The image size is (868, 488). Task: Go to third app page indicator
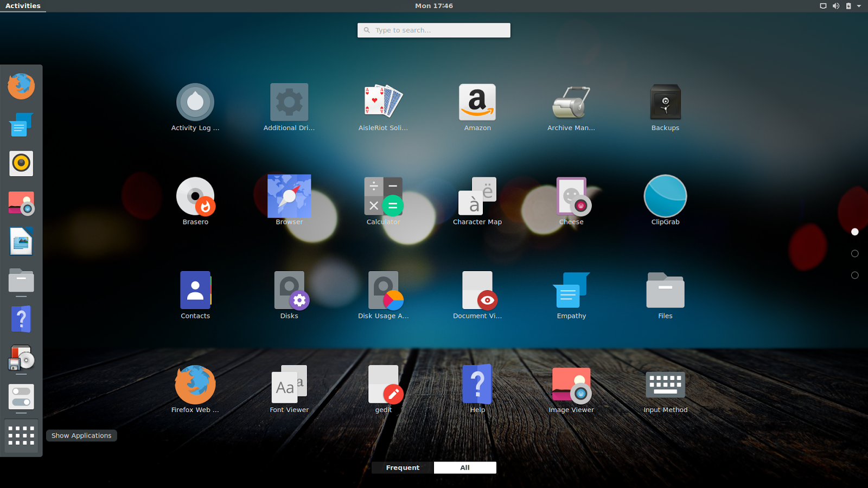855,275
